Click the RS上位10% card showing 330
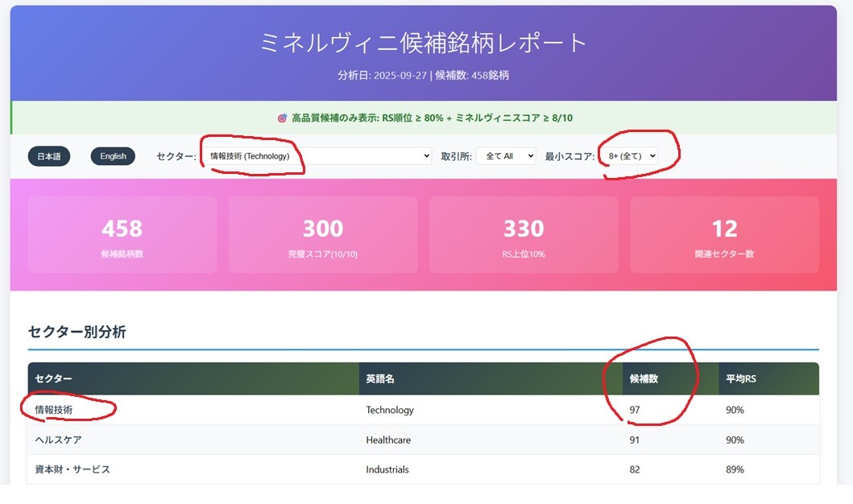Image resolution: width=853 pixels, height=504 pixels. (x=524, y=235)
